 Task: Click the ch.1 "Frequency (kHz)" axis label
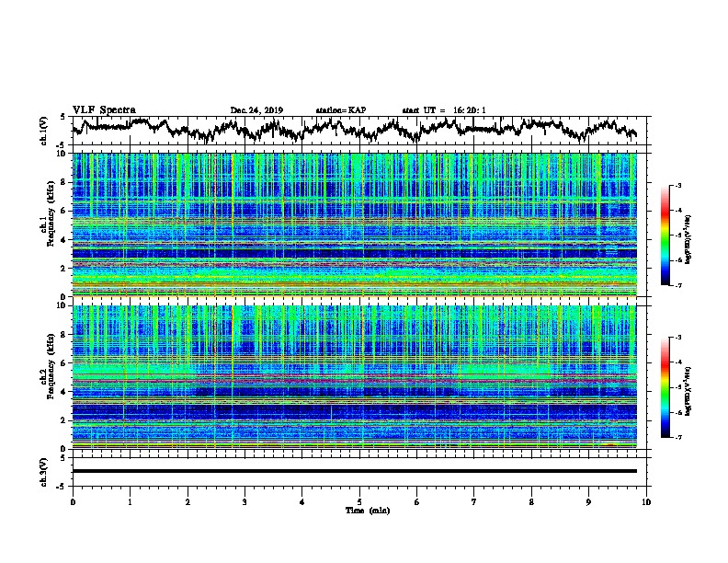pyautogui.click(x=51, y=213)
